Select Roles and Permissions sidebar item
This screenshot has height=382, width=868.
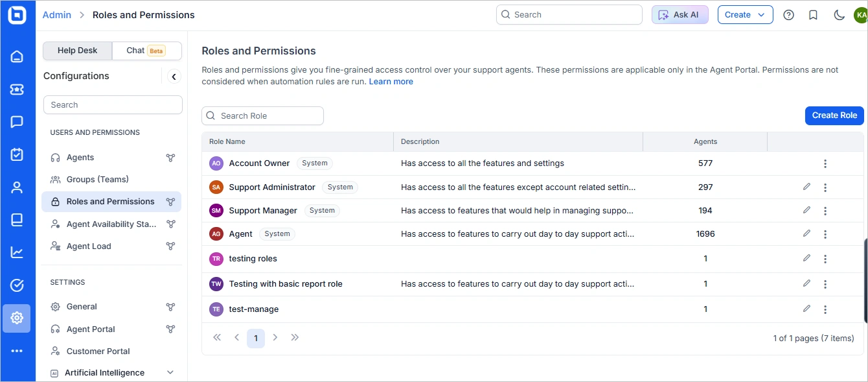point(111,202)
